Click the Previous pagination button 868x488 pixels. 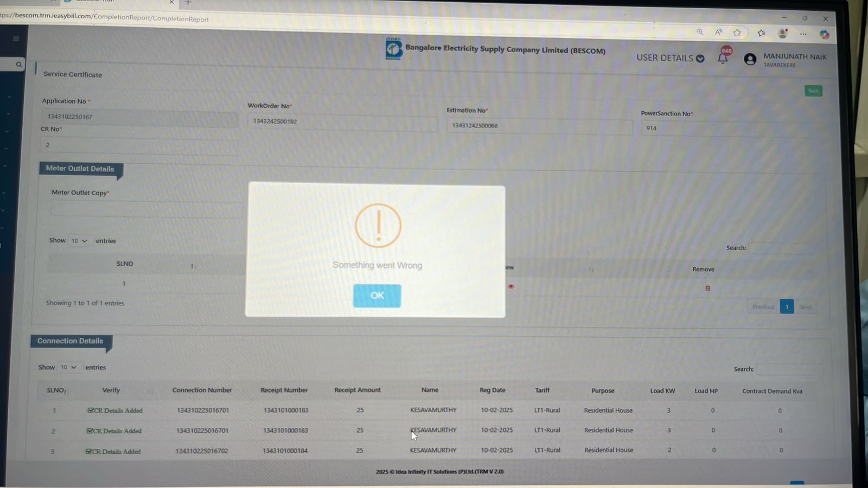coord(763,307)
